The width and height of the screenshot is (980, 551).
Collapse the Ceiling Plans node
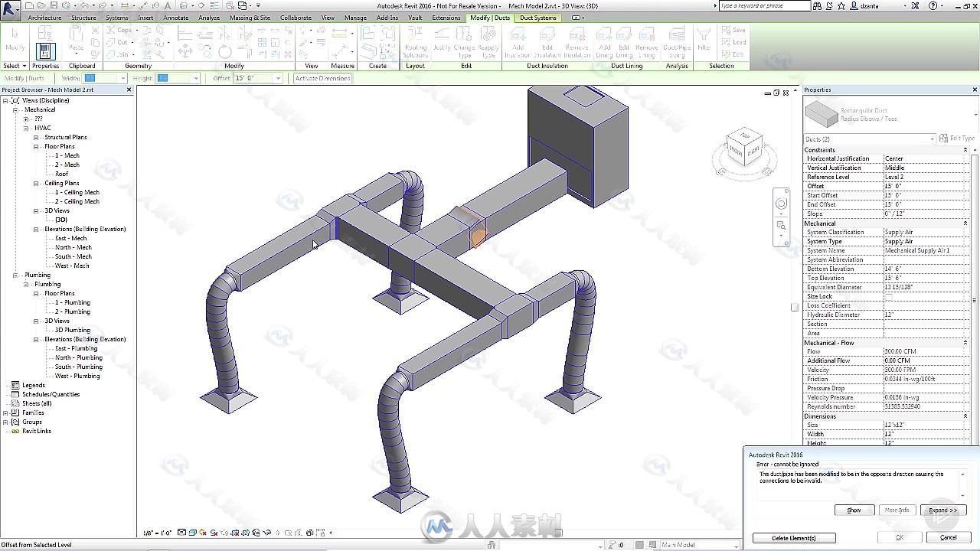36,183
